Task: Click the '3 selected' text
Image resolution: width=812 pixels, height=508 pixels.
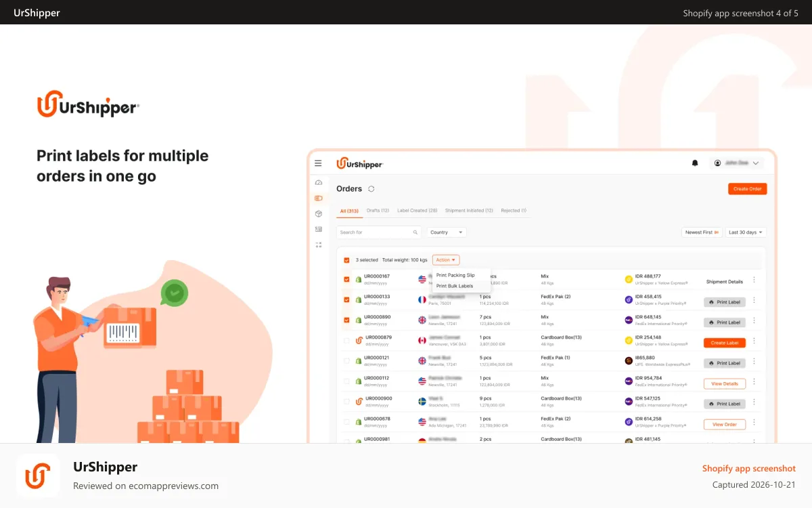Action: pos(367,260)
